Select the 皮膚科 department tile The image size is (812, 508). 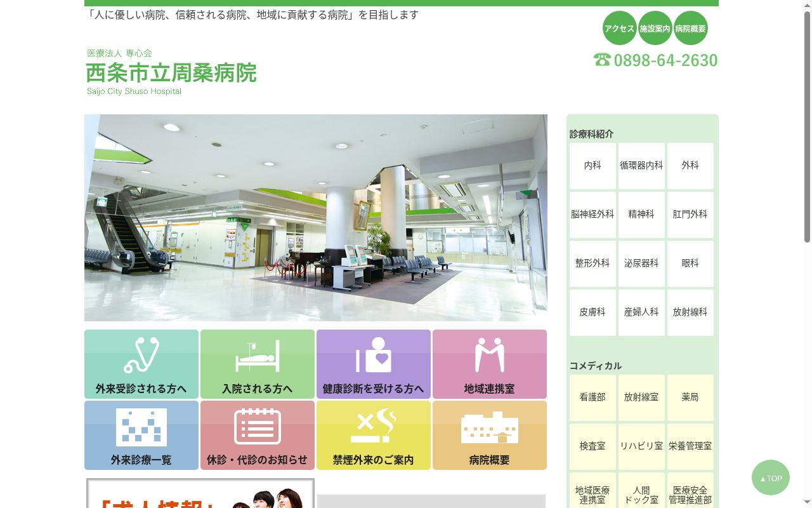(x=593, y=312)
